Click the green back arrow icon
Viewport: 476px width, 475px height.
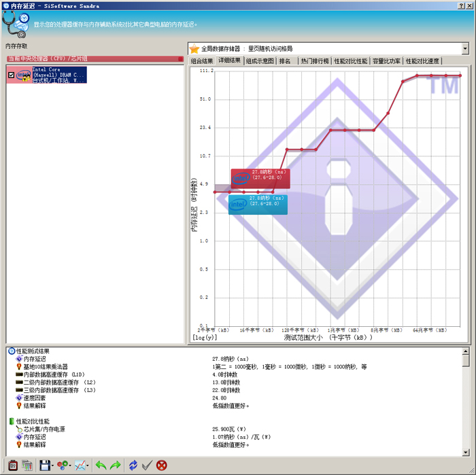(101, 465)
